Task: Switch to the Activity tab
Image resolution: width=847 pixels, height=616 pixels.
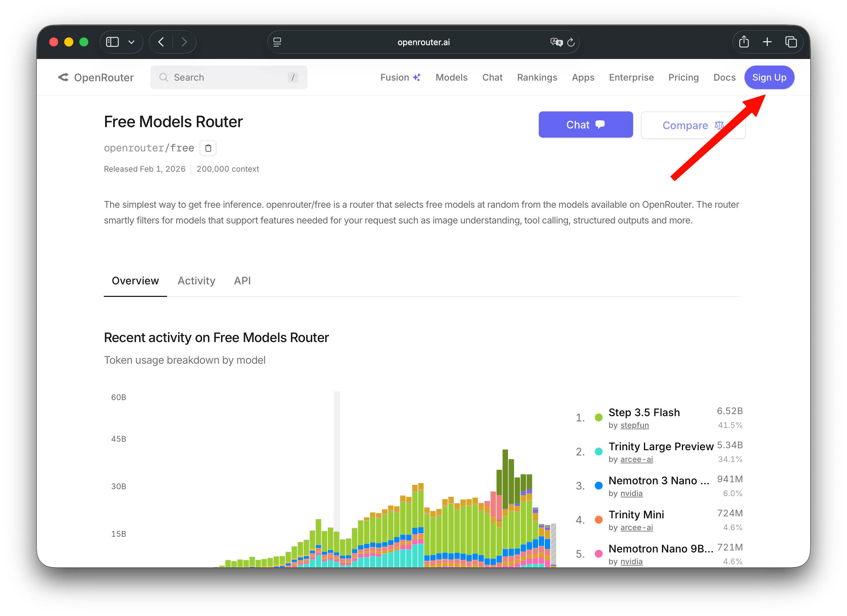Action: [197, 280]
